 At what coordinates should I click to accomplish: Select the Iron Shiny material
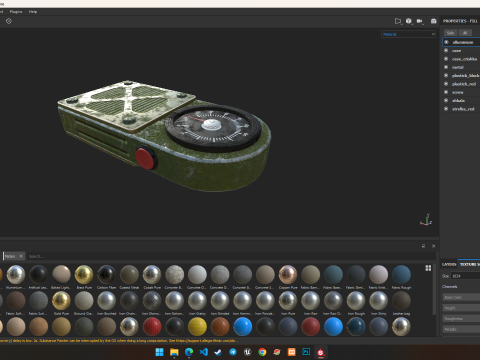[x=379, y=303]
